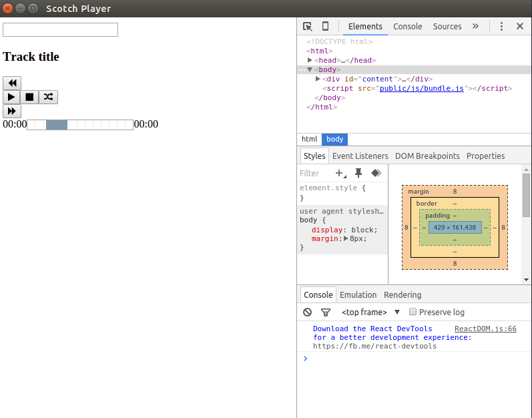Screen dimensions: 532x418
Task: Minimize the Scotch Player window
Action: pyautogui.click(x=20, y=8)
